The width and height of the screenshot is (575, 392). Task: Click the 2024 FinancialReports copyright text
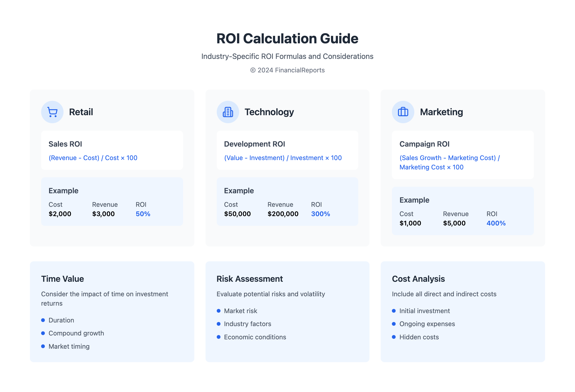coord(287,70)
